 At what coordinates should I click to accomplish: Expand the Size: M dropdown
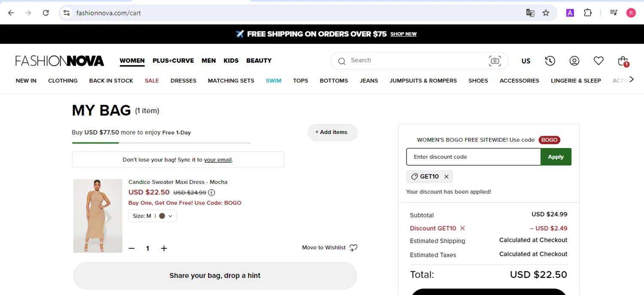152,216
